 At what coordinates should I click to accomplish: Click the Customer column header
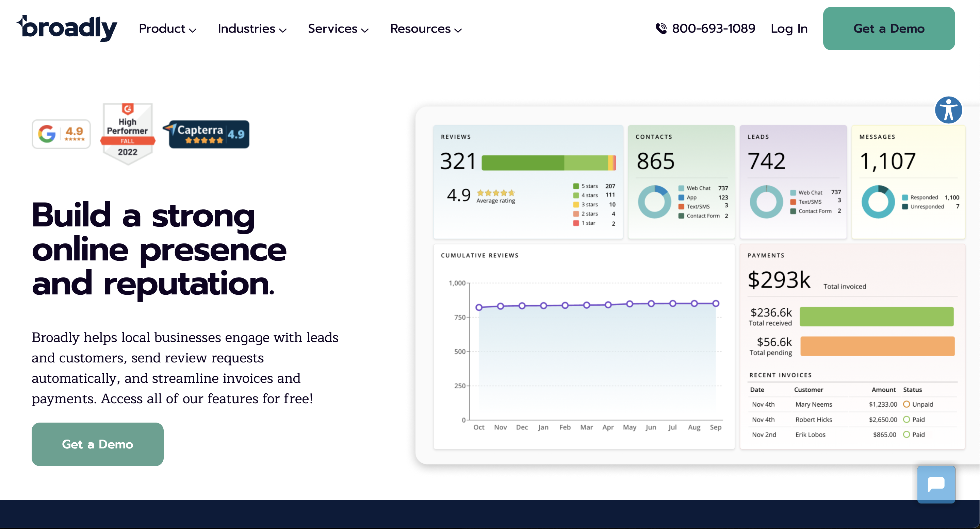pyautogui.click(x=808, y=390)
